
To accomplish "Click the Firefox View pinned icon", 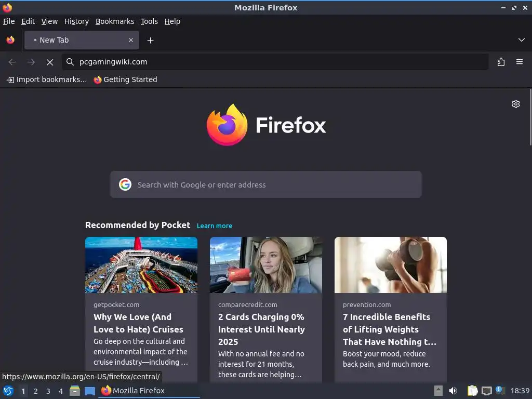I will tap(10, 40).
